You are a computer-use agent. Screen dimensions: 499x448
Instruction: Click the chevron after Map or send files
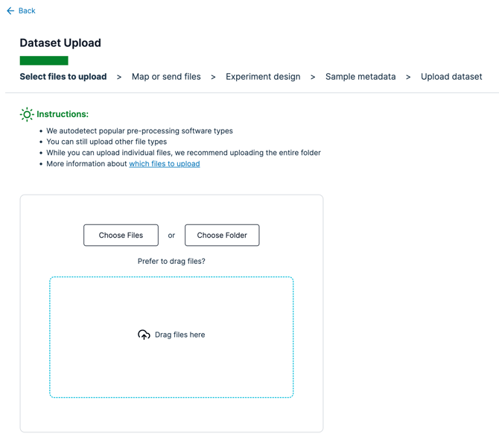[x=213, y=77]
